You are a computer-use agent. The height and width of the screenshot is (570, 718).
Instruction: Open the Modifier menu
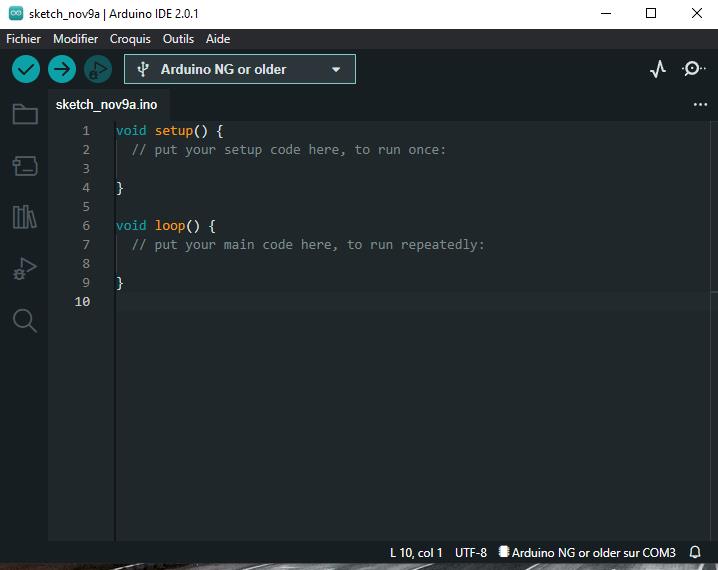(76, 39)
